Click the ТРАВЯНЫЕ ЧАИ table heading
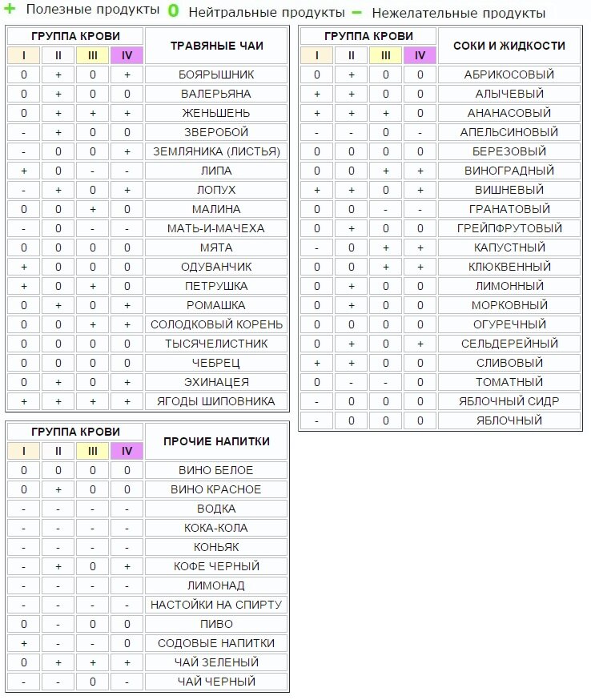Image resolution: width=591 pixels, height=700 pixels. tap(216, 46)
